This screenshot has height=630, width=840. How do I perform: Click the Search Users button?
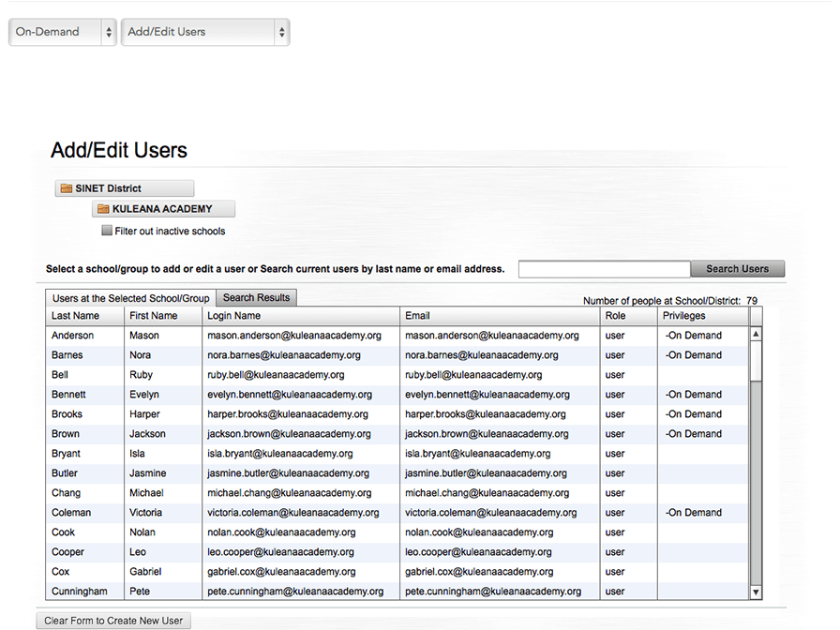737,269
